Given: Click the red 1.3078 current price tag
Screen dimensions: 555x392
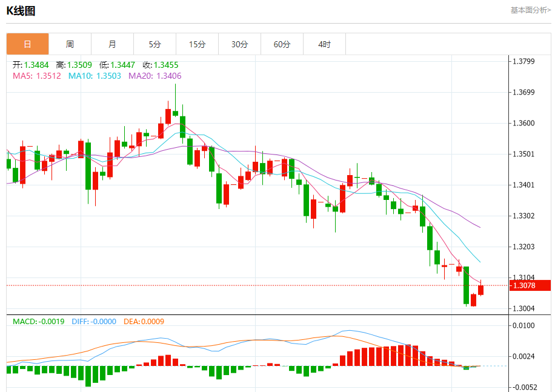Looking at the screenshot, I should (x=530, y=285).
